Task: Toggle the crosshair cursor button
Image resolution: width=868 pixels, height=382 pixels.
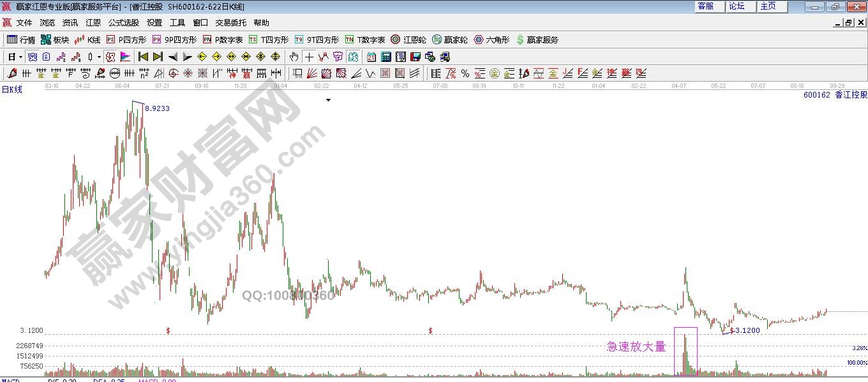Action: (309, 57)
